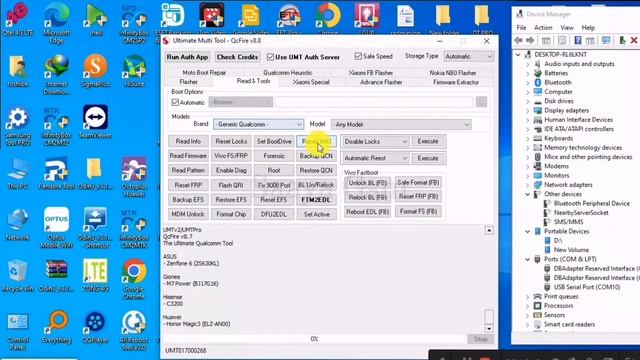Open Device Manager Action menu
This screenshot has height=360, width=640.
coord(543,27)
